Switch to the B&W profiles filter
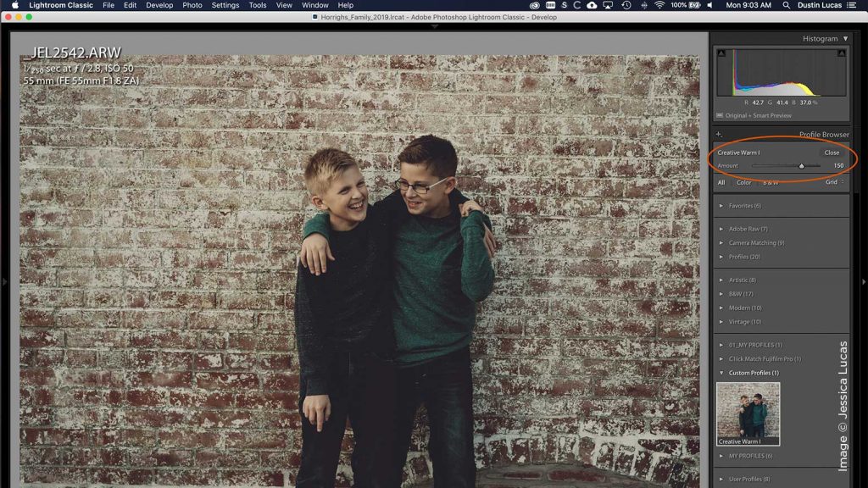This screenshot has height=488, width=868. 770,181
